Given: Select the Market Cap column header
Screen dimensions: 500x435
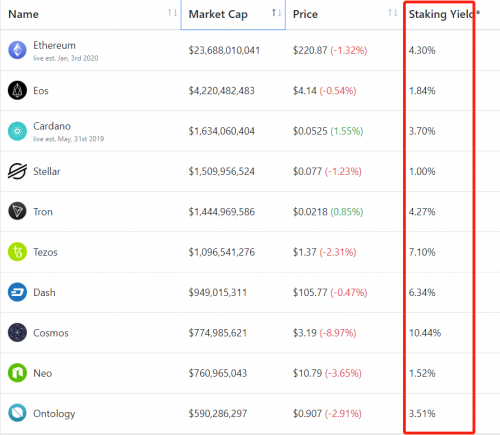Looking at the screenshot, I should tap(233, 15).
